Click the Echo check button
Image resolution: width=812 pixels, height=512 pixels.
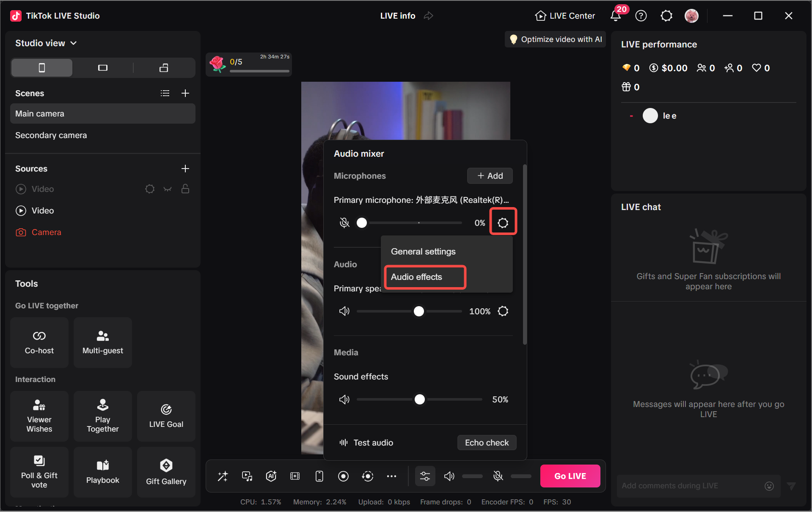pos(486,442)
